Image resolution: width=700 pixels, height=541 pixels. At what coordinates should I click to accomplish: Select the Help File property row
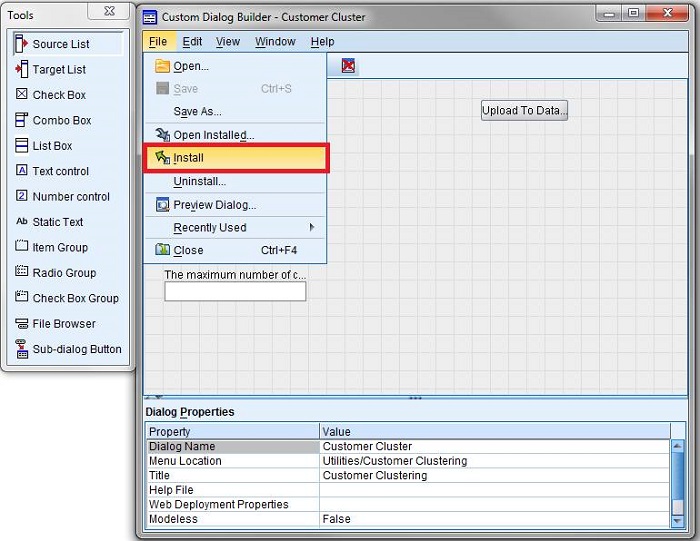point(408,490)
